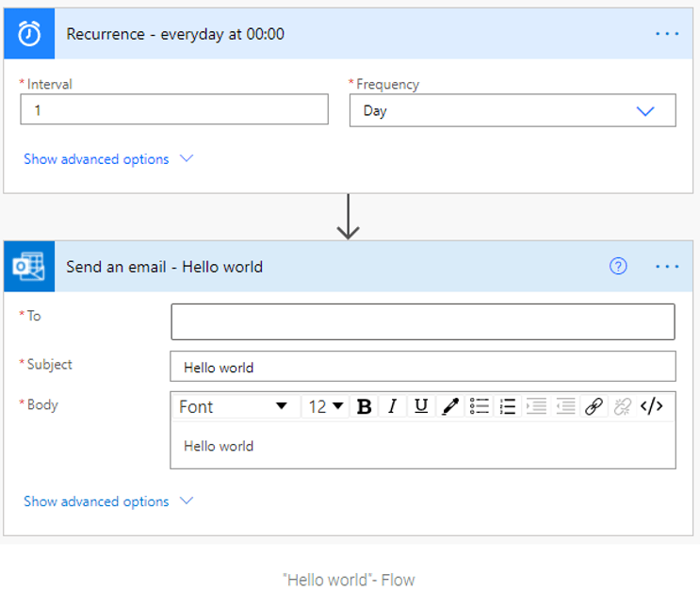Open the Recurrence step ellipsis menu
Screen dimensions: 700x591
point(667,34)
